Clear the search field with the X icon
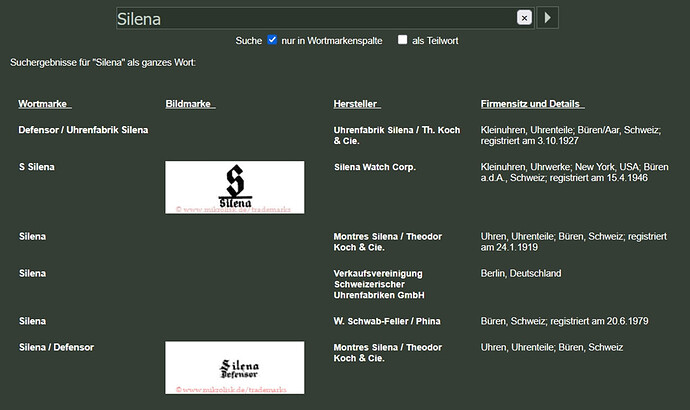Image resolution: width=690 pixels, height=410 pixels. [x=524, y=18]
